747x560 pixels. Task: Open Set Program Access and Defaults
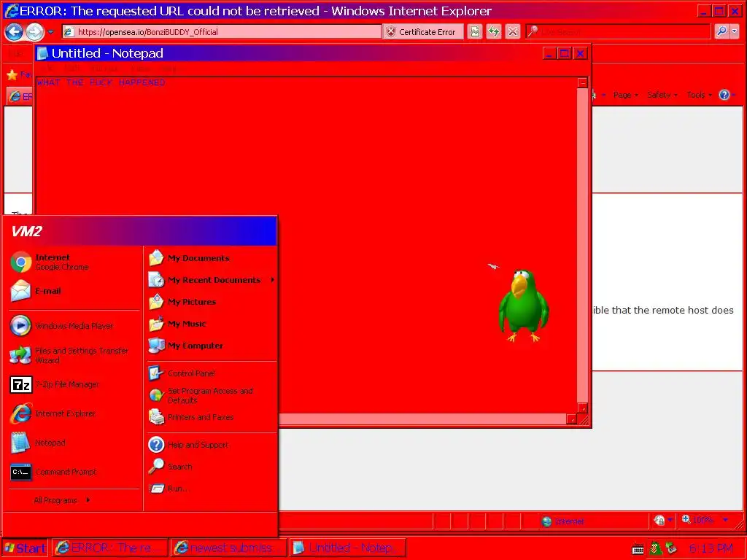(x=211, y=395)
